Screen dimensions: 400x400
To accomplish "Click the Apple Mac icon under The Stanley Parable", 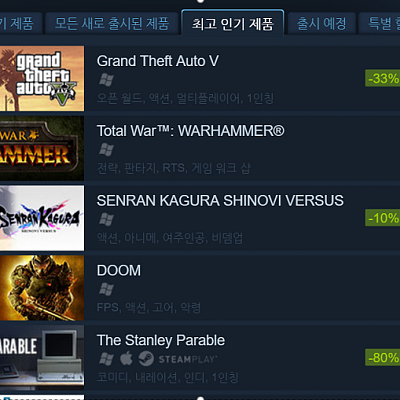I will (x=126, y=359).
